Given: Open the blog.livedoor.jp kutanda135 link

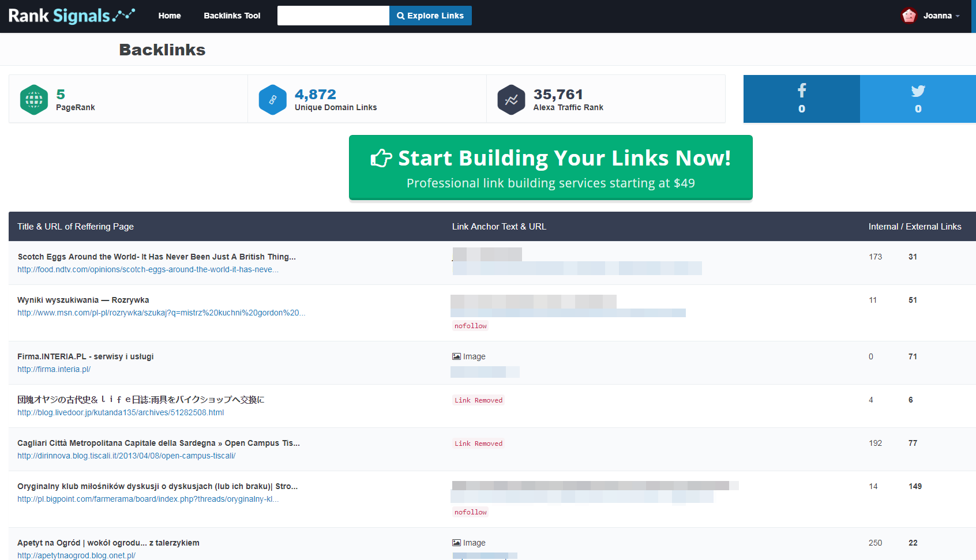Looking at the screenshot, I should 121,412.
